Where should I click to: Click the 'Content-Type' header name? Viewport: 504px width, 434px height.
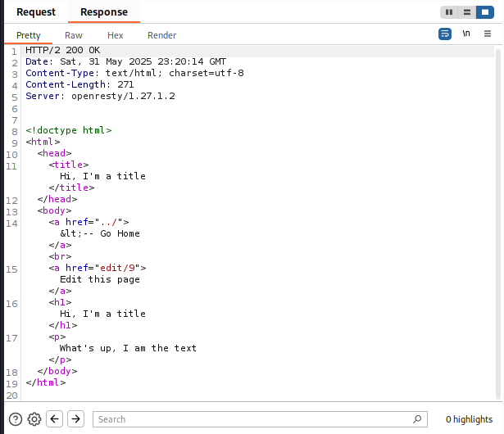[x=60, y=73]
